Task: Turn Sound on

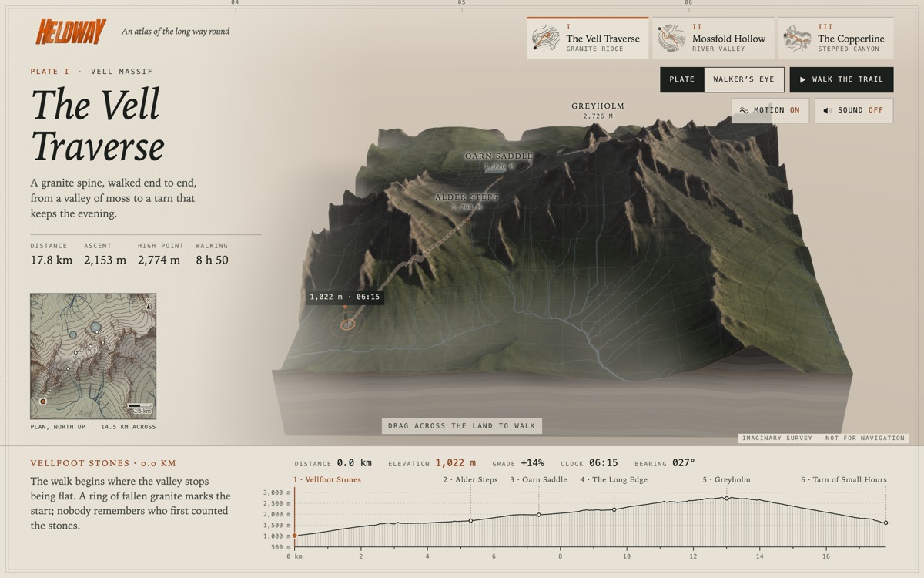Action: (x=854, y=110)
